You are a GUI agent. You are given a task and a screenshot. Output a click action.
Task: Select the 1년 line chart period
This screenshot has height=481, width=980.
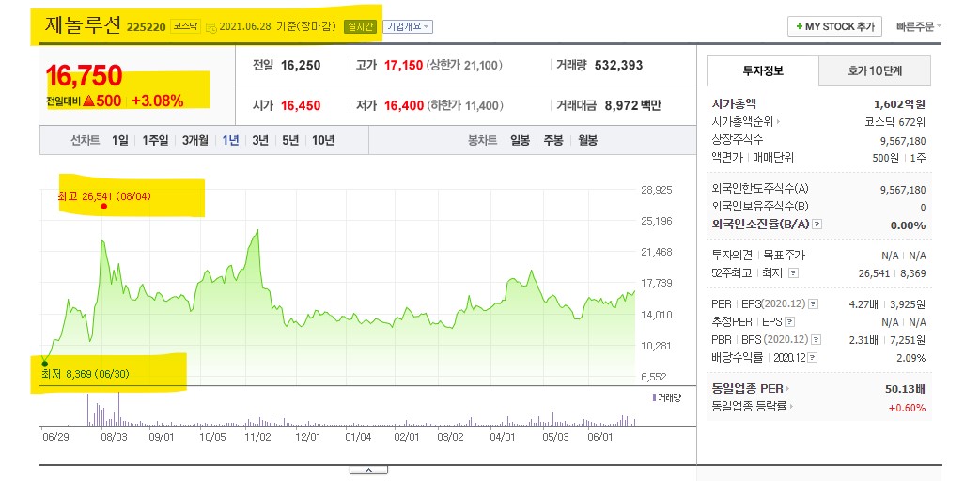[230, 140]
